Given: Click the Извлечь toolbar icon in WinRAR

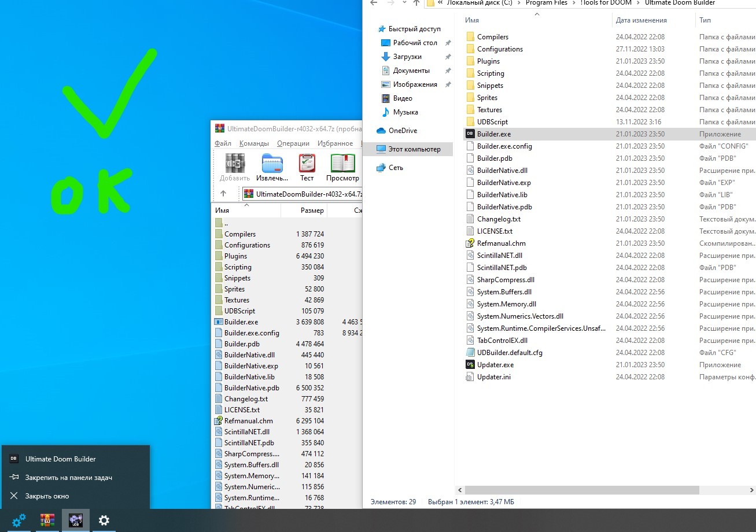Looking at the screenshot, I should pos(272,164).
